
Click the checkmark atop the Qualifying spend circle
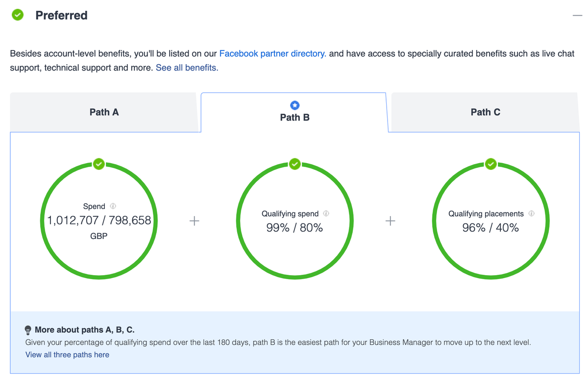[294, 164]
